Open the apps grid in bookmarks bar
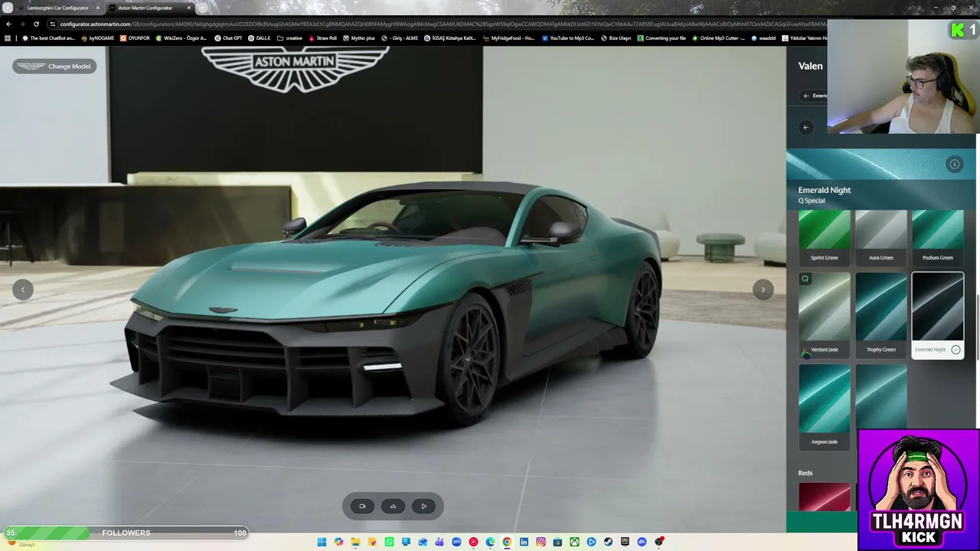 8,38
